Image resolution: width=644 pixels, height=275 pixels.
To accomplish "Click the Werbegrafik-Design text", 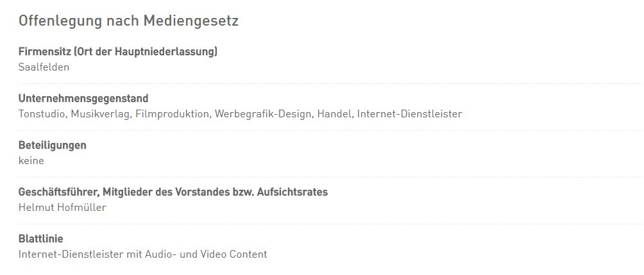I will click(x=263, y=114).
